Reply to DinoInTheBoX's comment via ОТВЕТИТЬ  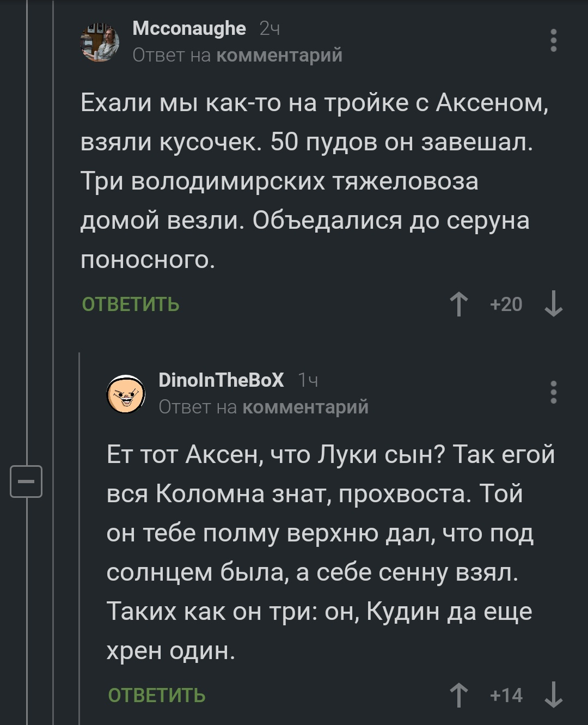point(157,696)
